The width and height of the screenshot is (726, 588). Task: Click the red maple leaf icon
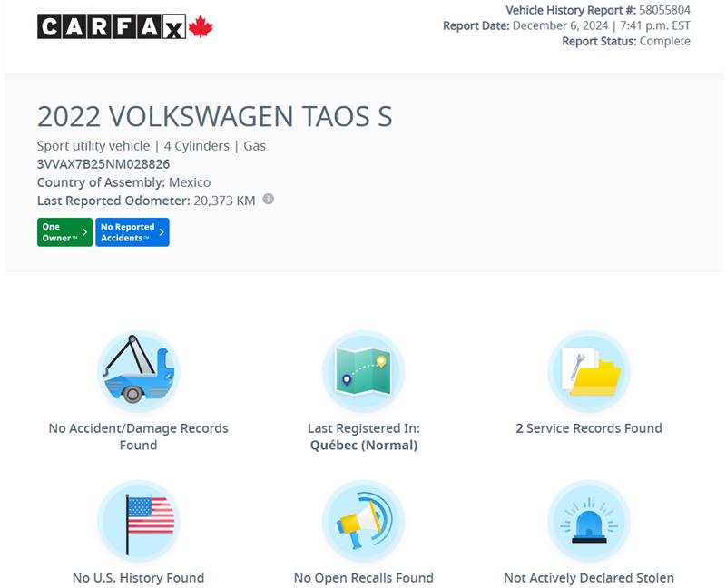click(201, 26)
